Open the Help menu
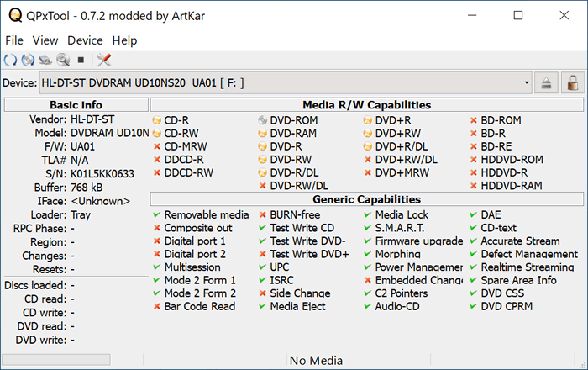The height and width of the screenshot is (370, 588). (124, 40)
